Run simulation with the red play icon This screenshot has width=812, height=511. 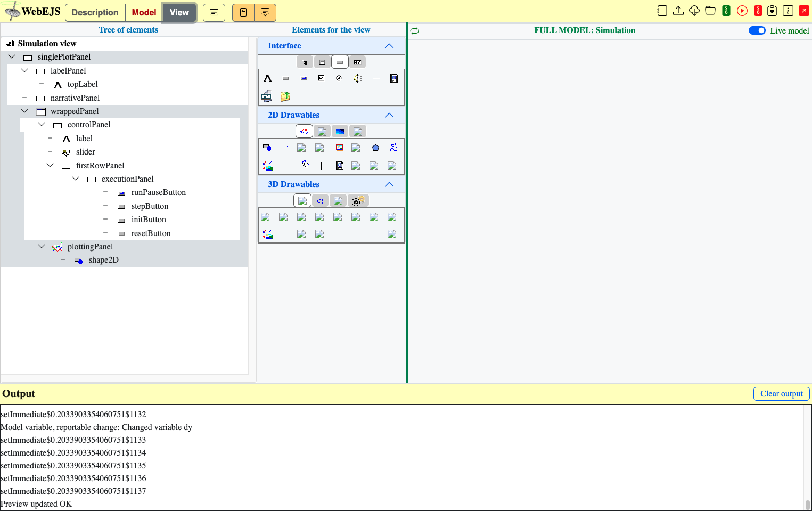[x=742, y=11]
